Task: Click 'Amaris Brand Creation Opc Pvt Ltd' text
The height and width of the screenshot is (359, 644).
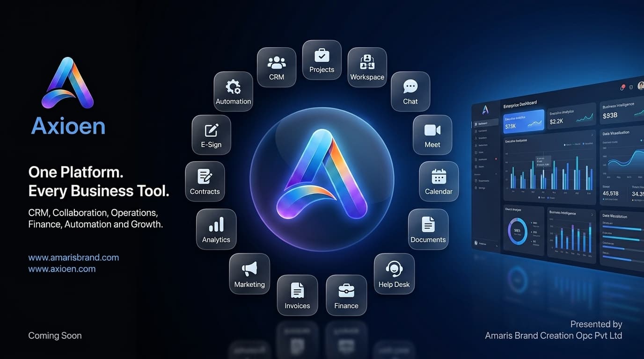Action: pyautogui.click(x=554, y=336)
